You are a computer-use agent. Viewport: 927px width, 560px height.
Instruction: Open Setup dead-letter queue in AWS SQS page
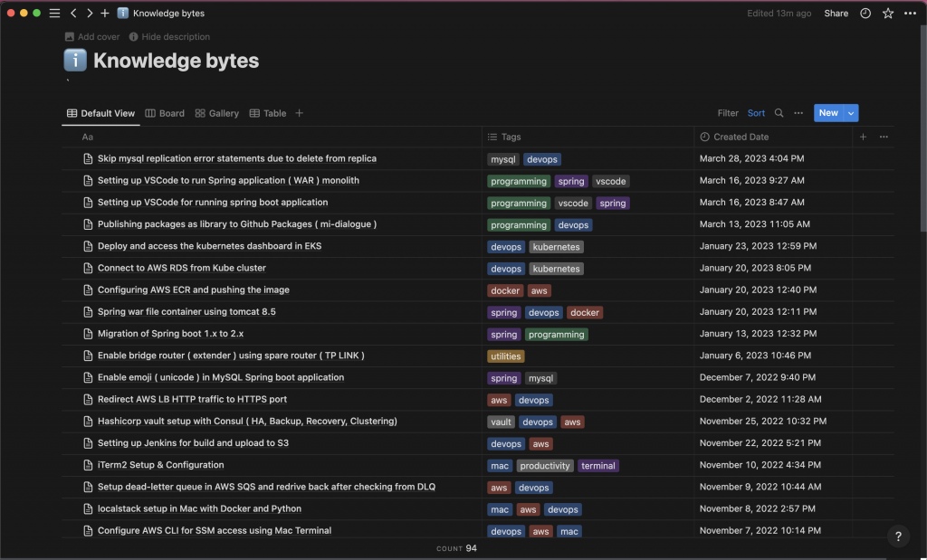267,486
